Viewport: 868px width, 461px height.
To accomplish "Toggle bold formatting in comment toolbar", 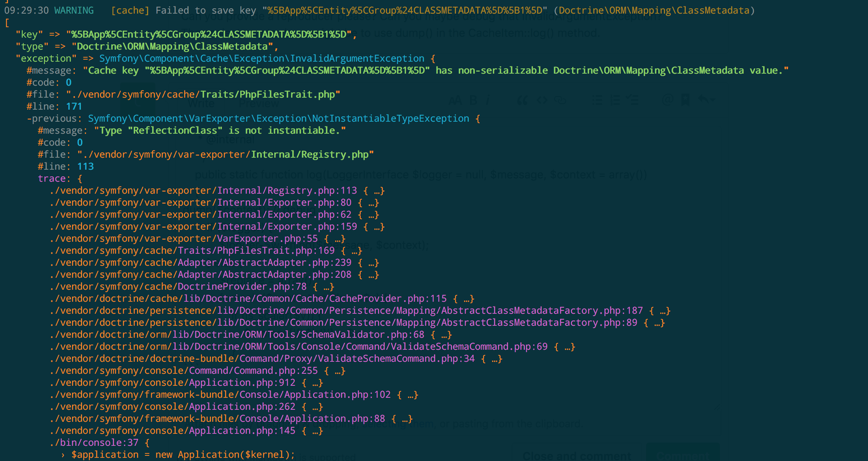I will click(473, 100).
